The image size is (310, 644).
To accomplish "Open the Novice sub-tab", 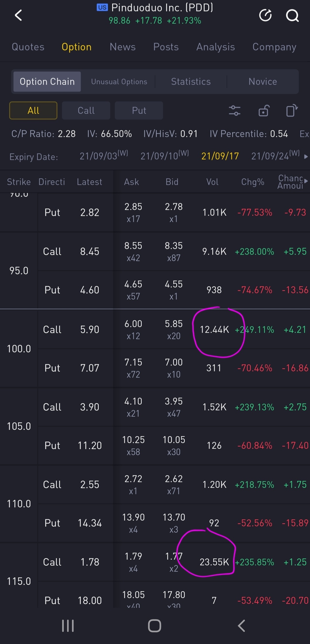I will [263, 82].
